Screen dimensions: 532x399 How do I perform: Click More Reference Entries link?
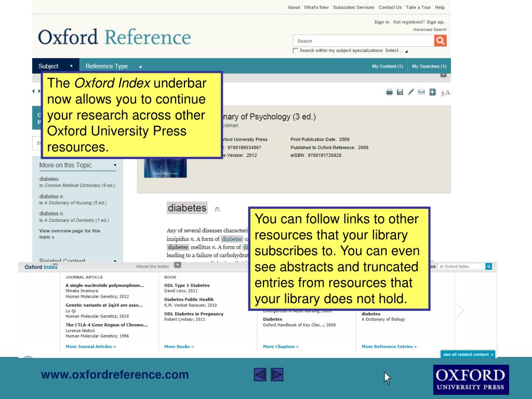389,347
